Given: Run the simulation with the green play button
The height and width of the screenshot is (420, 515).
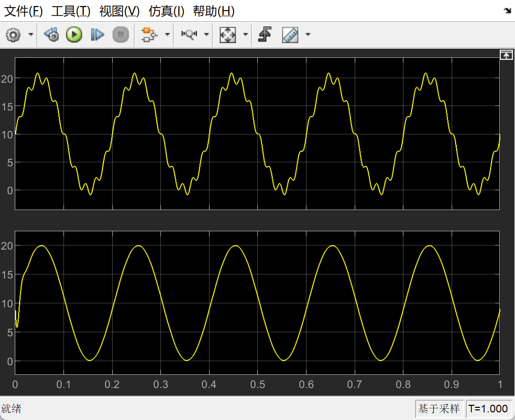Looking at the screenshot, I should pos(74,34).
